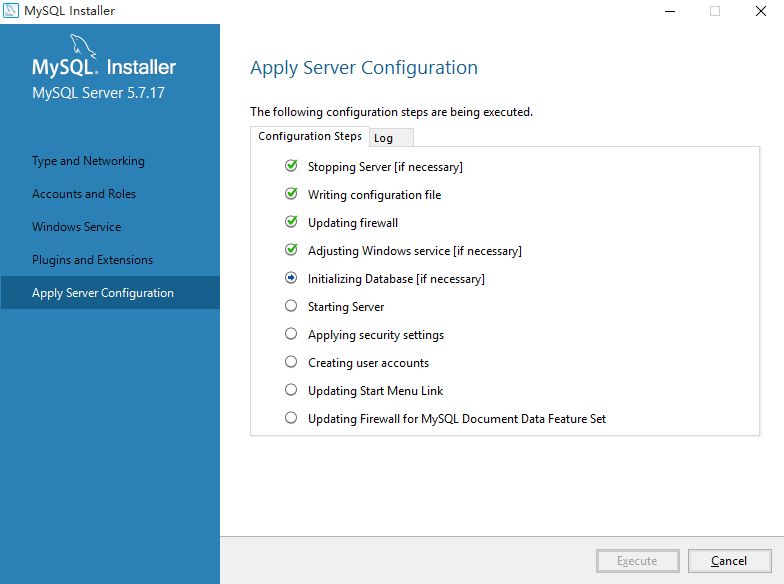The height and width of the screenshot is (584, 784).
Task: Click Updating Firewall for MySQL Document Data text
Action: pyautogui.click(x=457, y=419)
